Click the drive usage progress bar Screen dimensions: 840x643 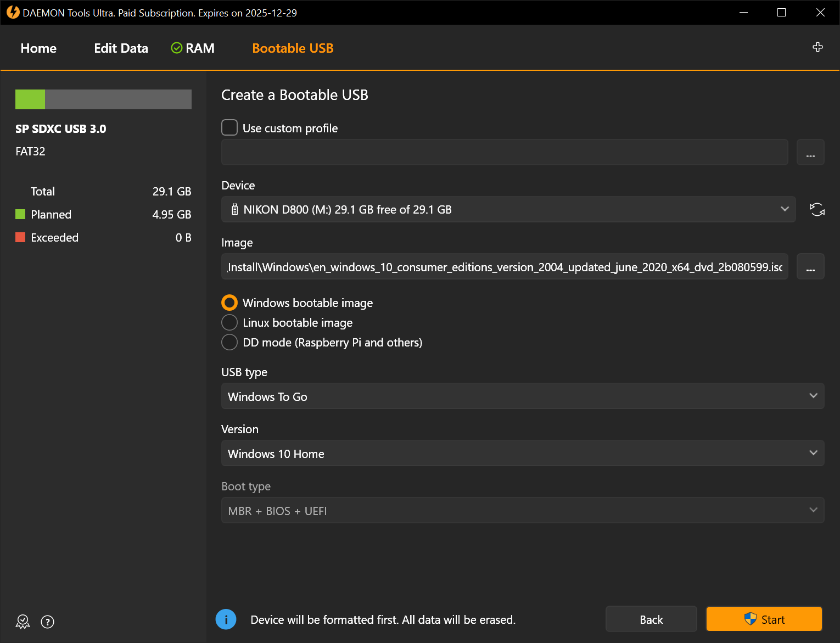coord(103,99)
